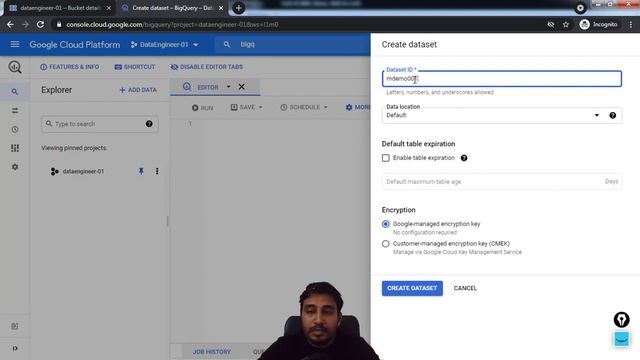Image resolution: width=640 pixels, height=360 pixels.
Task: Click the Google Cloud Platform title
Action: 75,44
